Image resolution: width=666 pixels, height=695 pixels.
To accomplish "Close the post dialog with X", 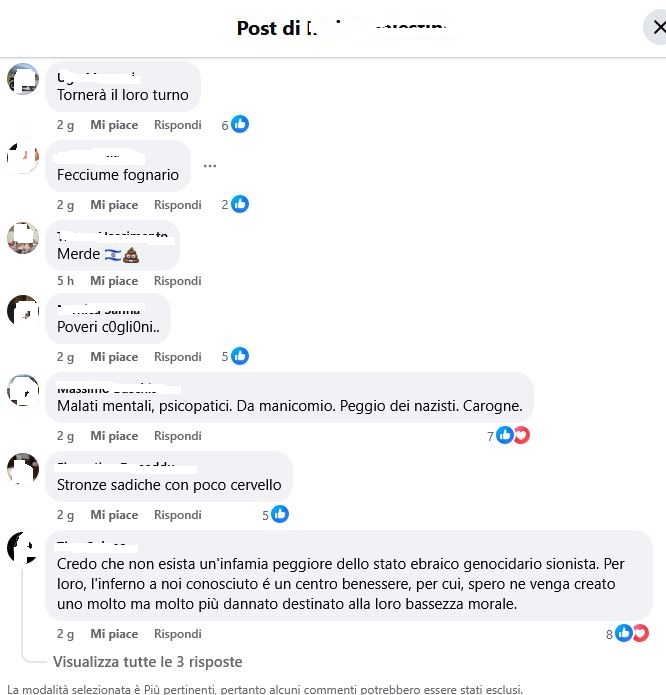I will click(659, 28).
